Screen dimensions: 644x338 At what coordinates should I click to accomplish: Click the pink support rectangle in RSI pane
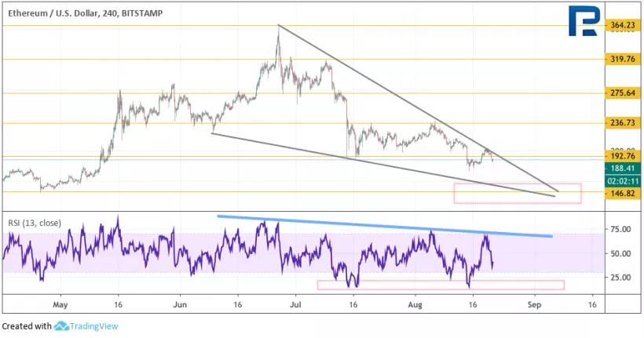tap(440, 285)
